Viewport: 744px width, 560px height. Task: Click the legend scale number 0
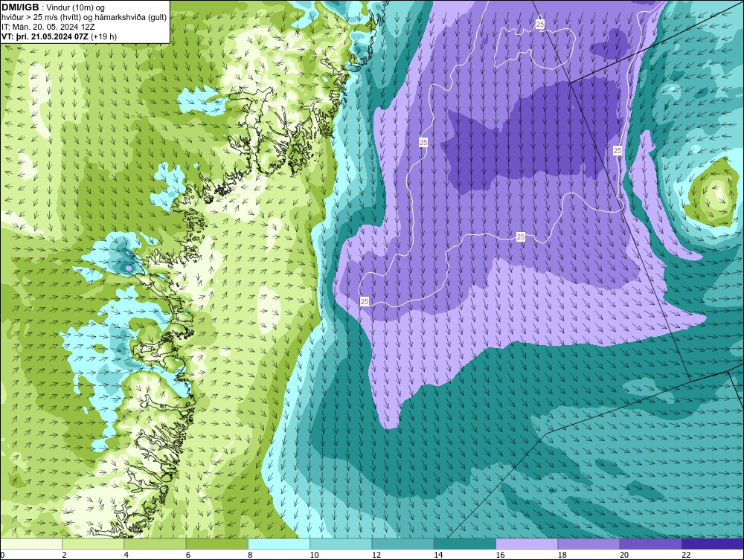pyautogui.click(x=2, y=556)
